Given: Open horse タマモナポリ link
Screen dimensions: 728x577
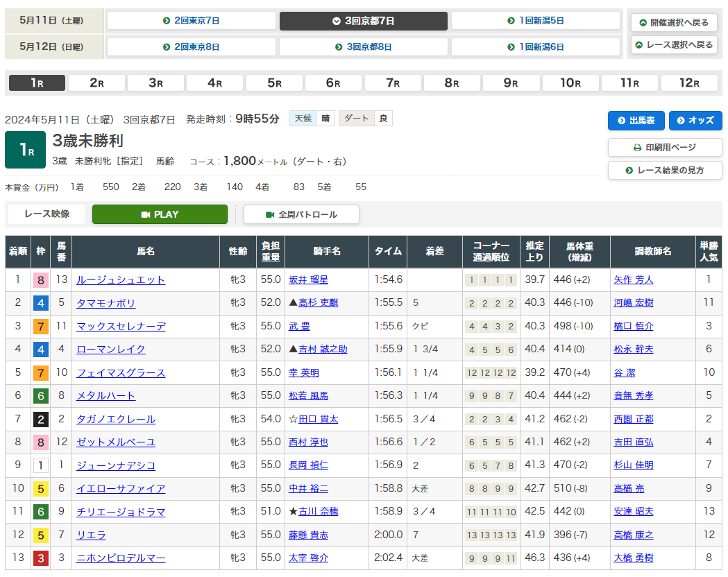Looking at the screenshot, I should click(106, 303).
